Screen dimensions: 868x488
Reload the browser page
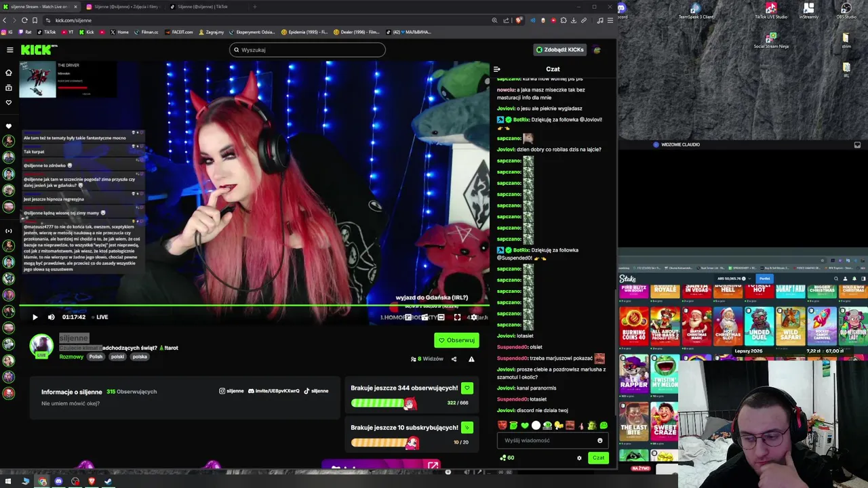click(24, 20)
